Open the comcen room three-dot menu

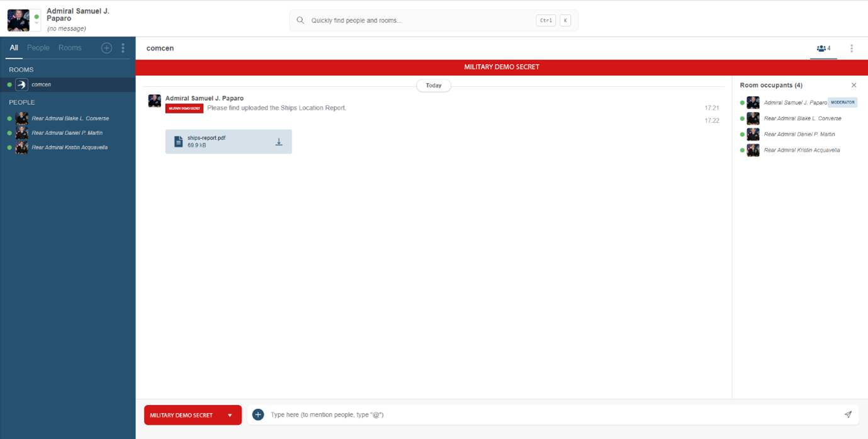pyautogui.click(x=852, y=48)
